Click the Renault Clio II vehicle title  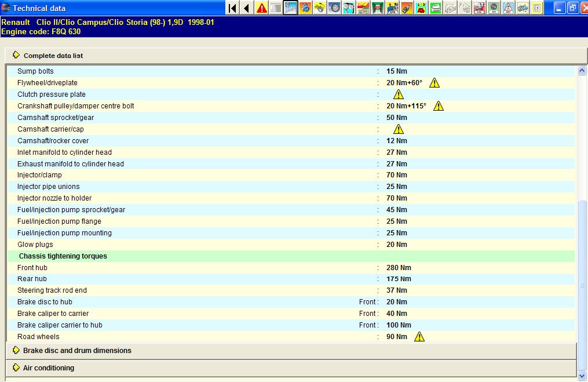pos(108,22)
